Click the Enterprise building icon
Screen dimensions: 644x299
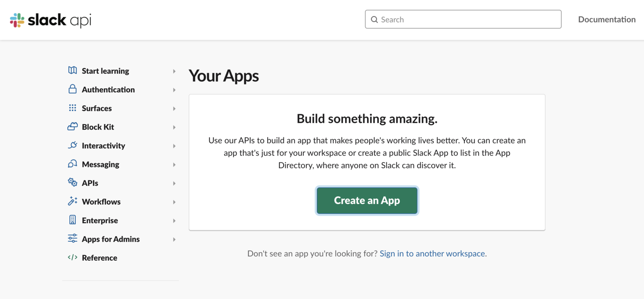click(72, 220)
